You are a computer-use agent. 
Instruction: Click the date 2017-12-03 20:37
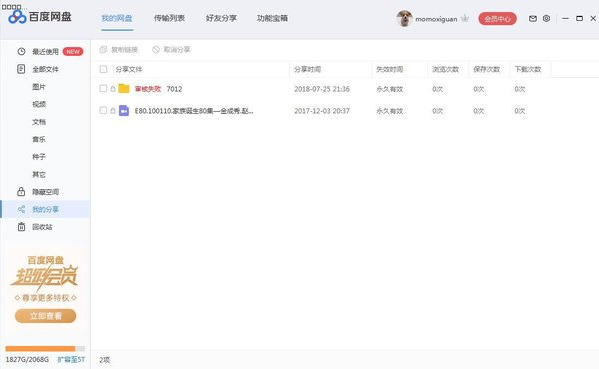pyautogui.click(x=322, y=111)
